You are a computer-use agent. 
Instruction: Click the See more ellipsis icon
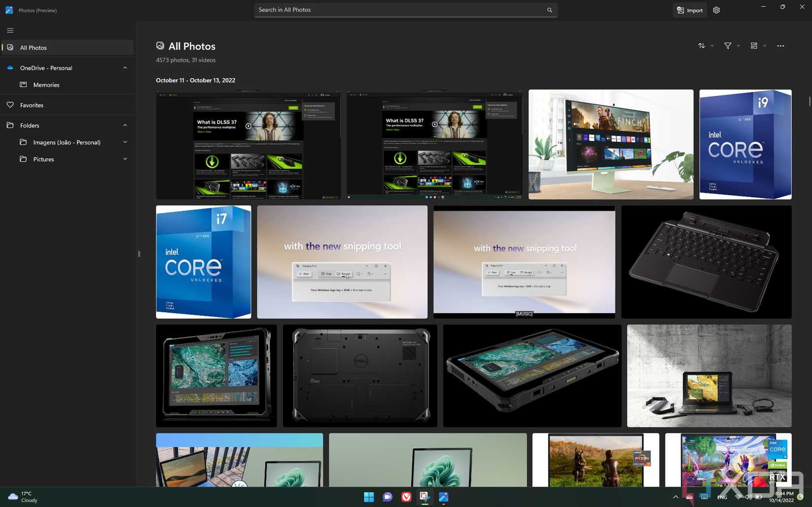click(781, 46)
